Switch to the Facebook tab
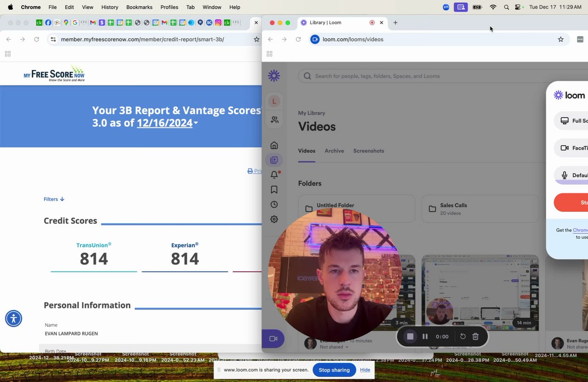The image size is (588, 382). [x=48, y=23]
